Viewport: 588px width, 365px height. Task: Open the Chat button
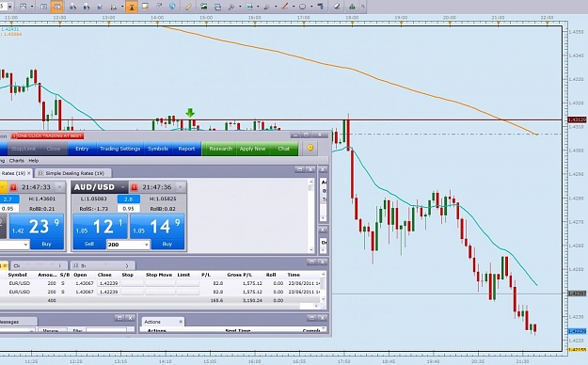tap(283, 149)
